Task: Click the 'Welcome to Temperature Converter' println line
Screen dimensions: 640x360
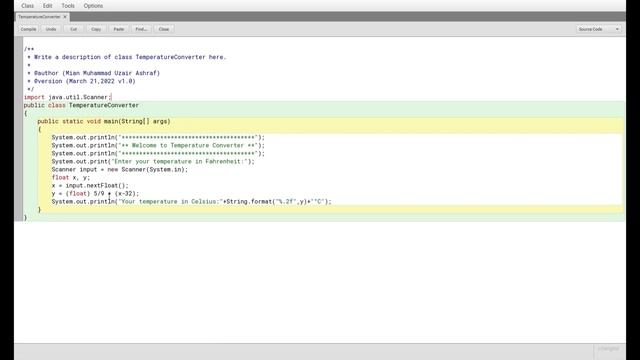Action: 158,145
